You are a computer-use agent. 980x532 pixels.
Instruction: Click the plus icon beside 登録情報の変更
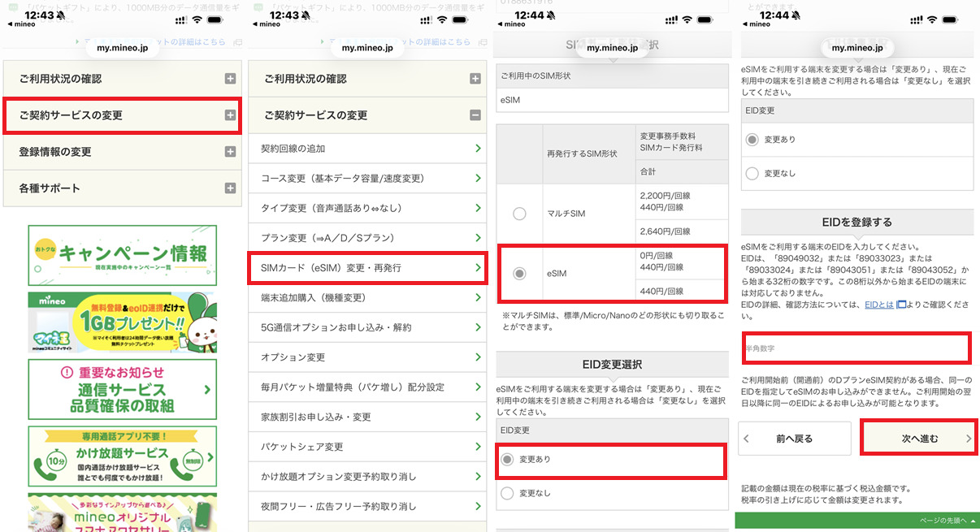point(231,152)
